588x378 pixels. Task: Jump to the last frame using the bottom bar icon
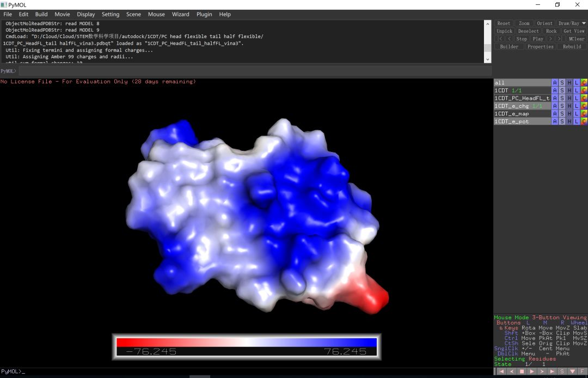click(552, 371)
